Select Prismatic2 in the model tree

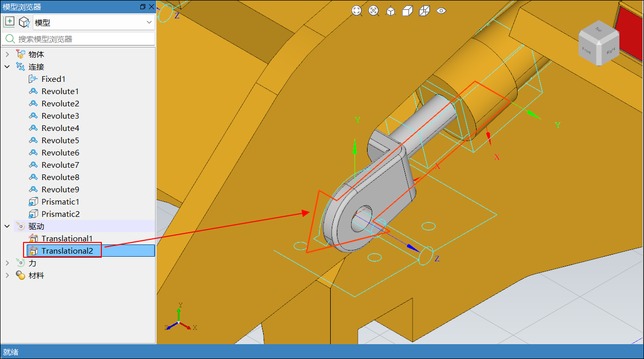(60, 214)
